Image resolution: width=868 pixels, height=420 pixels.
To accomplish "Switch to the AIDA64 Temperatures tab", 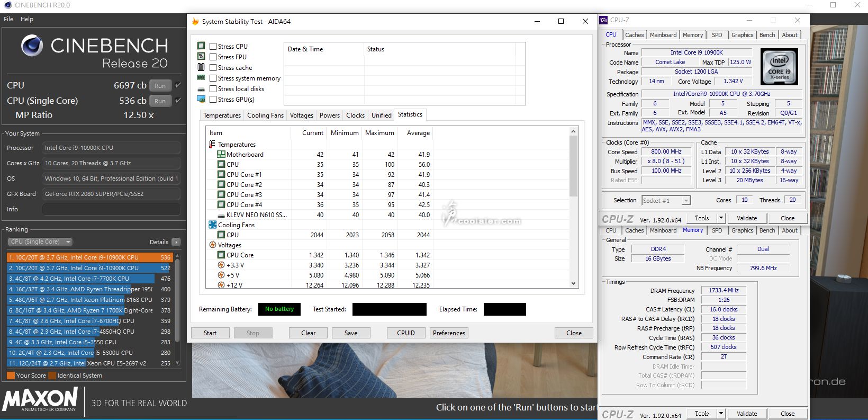I will point(222,115).
